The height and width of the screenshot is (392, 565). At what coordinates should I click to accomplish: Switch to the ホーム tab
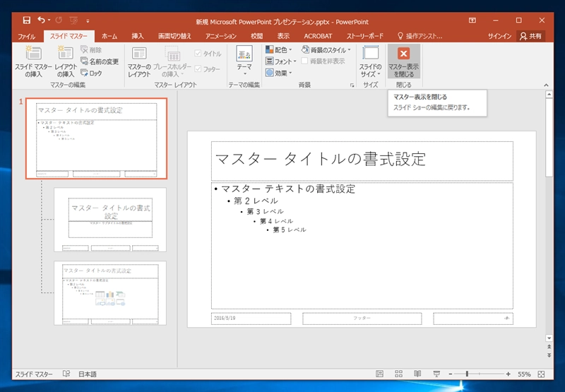109,36
